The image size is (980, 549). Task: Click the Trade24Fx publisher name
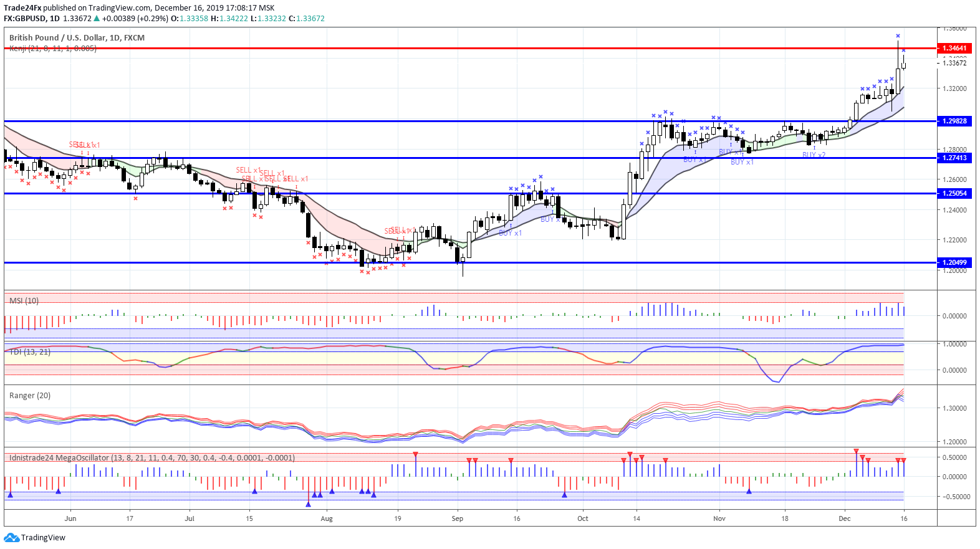pyautogui.click(x=22, y=8)
